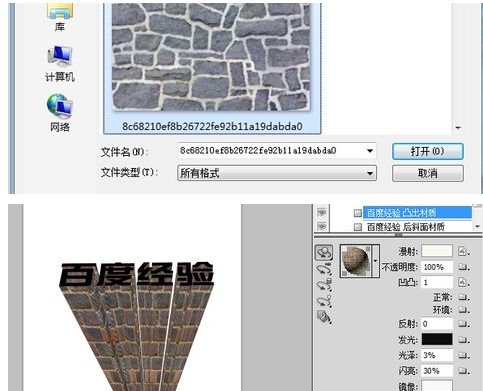This screenshot has height=391, width=483.
Task: Click the 光泽 3% value field
Action: tap(437, 355)
